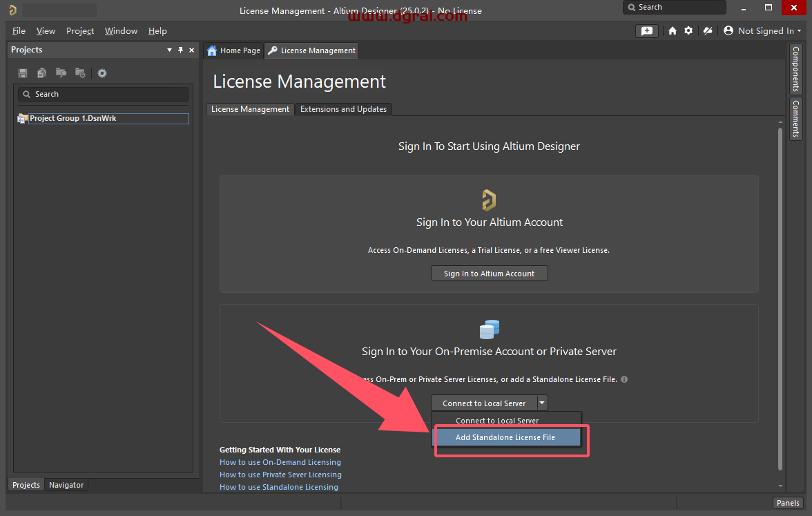Click the feedback speech bubble icon

(x=647, y=30)
